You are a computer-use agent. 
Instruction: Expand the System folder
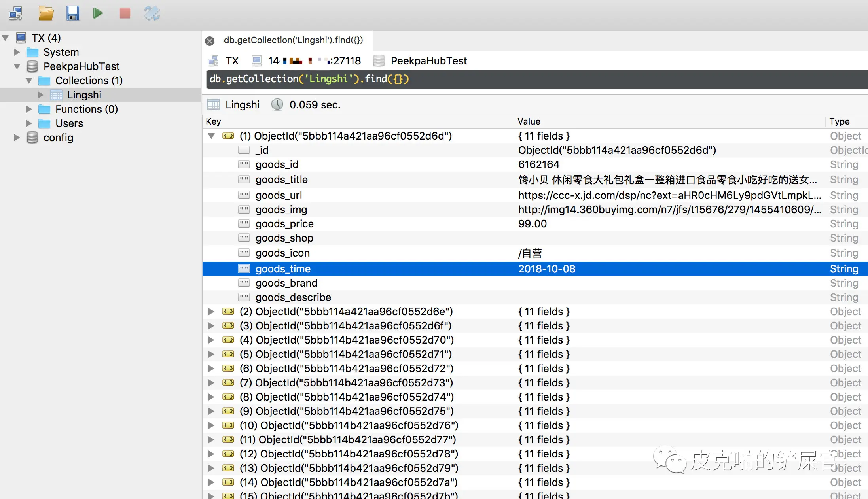(x=17, y=52)
